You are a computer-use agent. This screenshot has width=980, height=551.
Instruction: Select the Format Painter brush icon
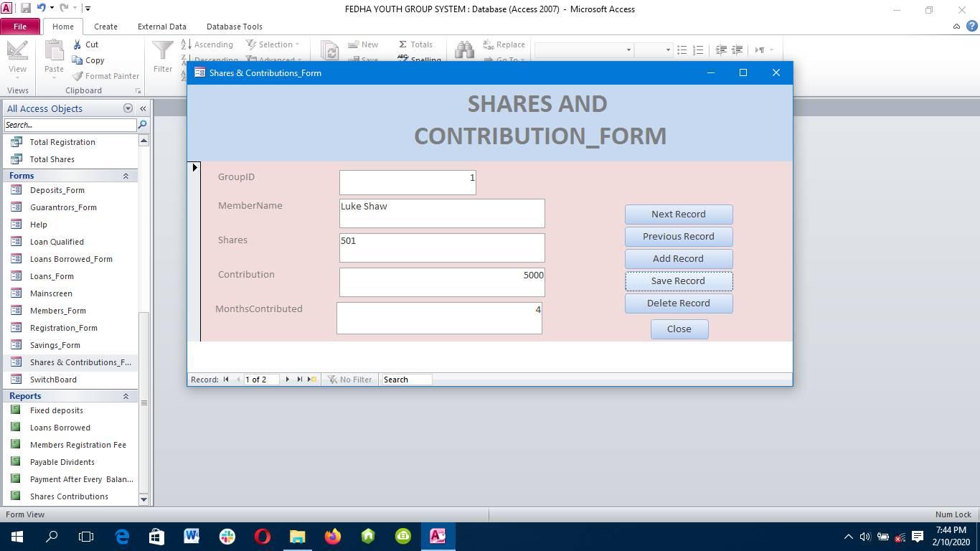77,76
